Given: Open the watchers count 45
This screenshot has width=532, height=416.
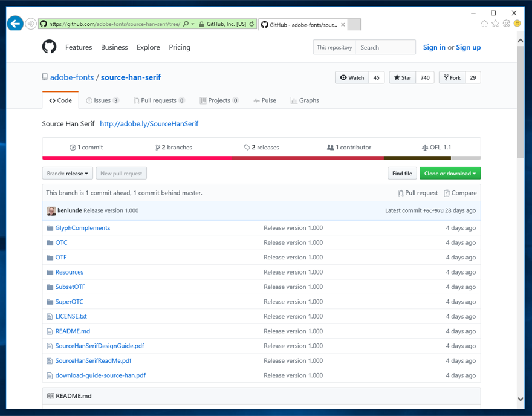Looking at the screenshot, I should coord(376,78).
